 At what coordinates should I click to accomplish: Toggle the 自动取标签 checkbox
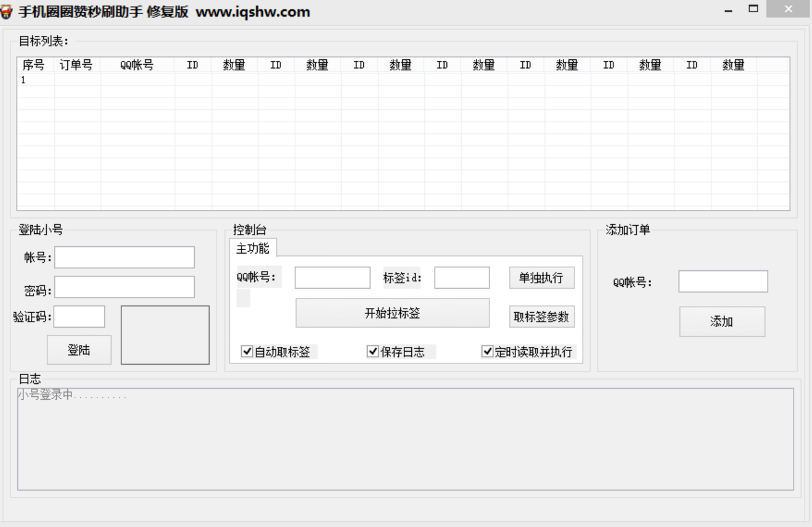[x=247, y=352]
